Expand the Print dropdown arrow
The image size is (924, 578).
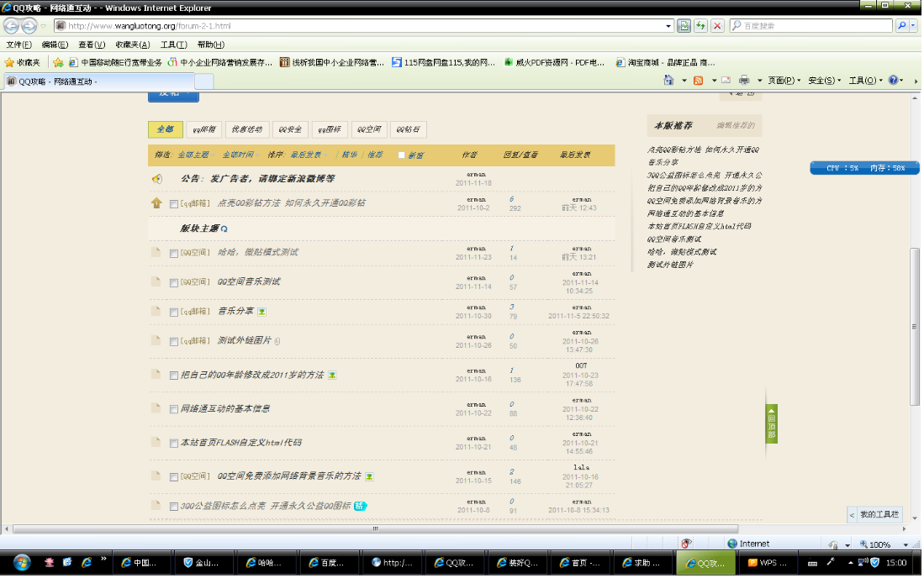coord(759,80)
